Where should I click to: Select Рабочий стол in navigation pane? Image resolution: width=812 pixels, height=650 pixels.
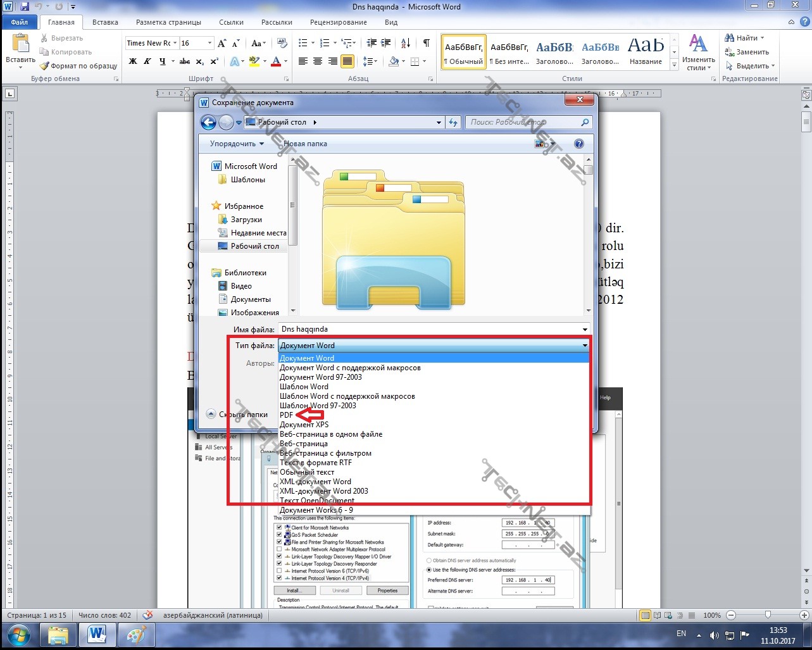point(254,246)
